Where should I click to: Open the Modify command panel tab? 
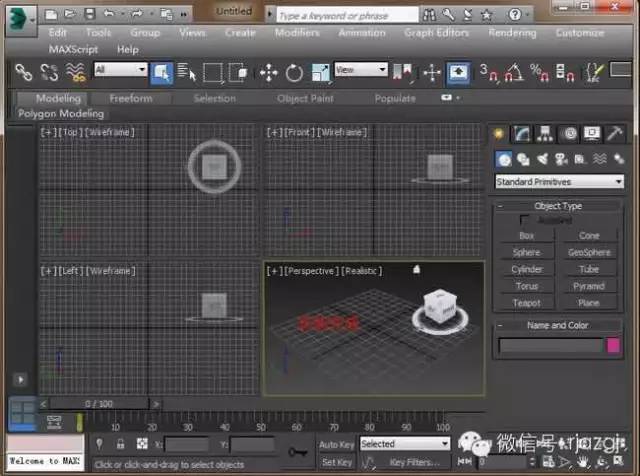(522, 134)
